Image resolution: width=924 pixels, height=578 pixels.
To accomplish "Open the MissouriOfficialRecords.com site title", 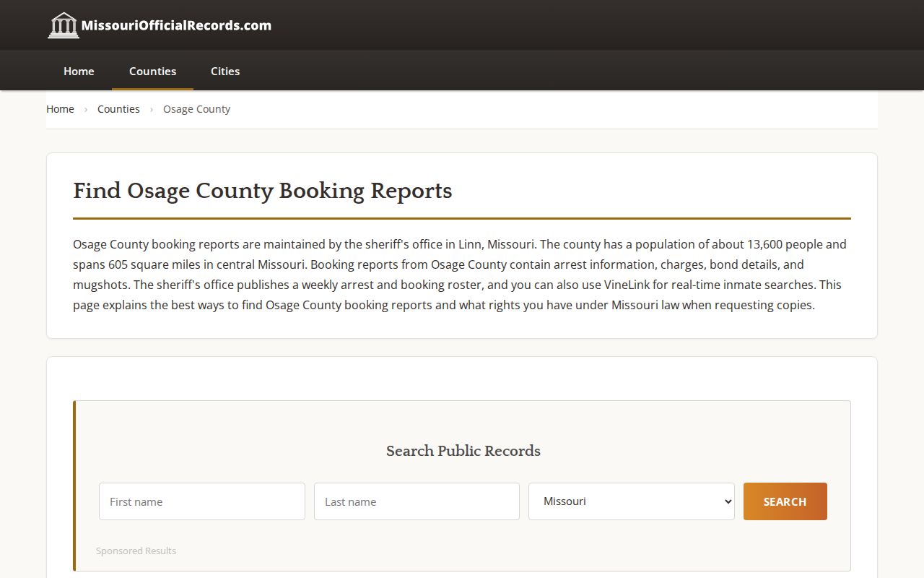I will tap(176, 25).
